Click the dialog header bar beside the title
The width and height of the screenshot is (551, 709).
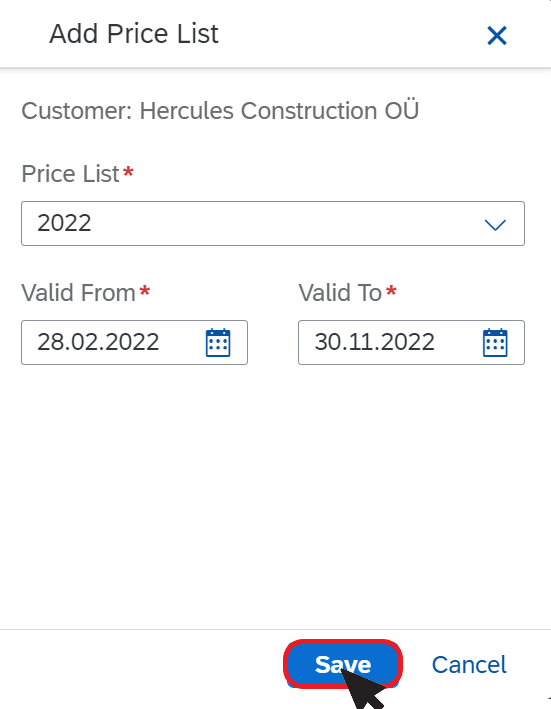coord(353,34)
